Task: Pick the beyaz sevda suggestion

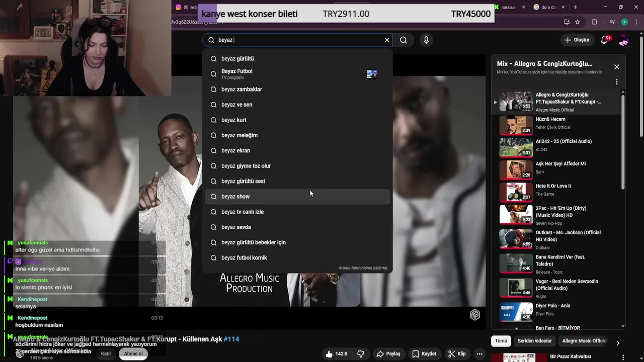Action: 297,227
